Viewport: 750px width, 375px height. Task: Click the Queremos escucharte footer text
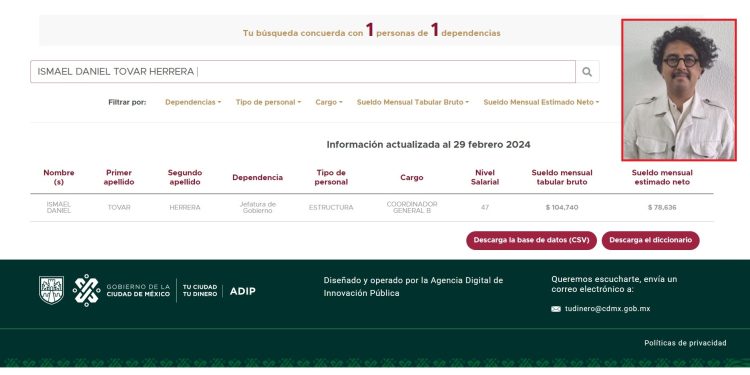point(614,284)
